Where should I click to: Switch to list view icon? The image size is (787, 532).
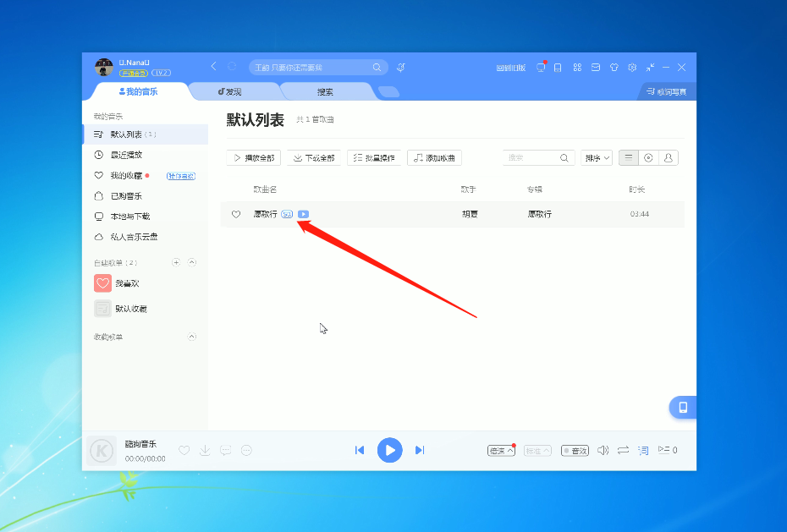(x=629, y=158)
